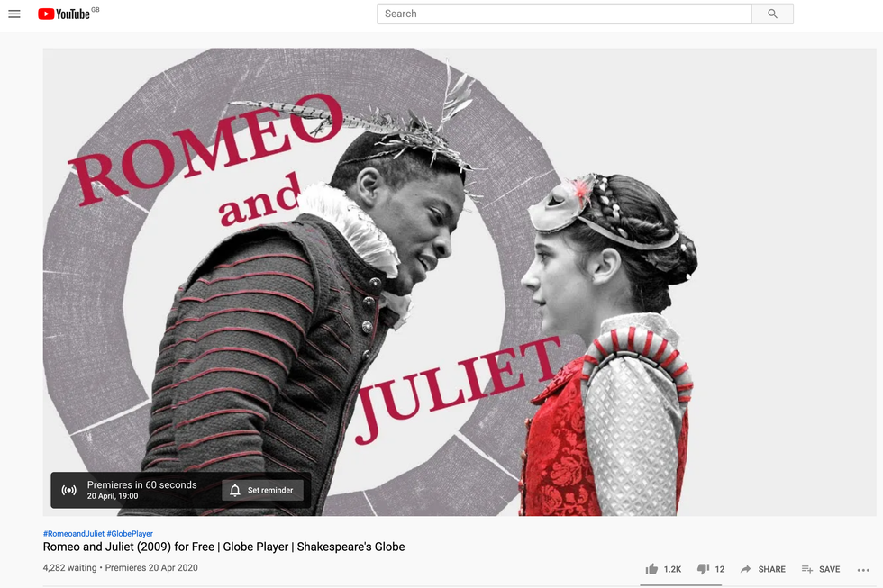Click the thumbs-down dislike icon
The height and width of the screenshot is (588, 883).
[x=703, y=569]
